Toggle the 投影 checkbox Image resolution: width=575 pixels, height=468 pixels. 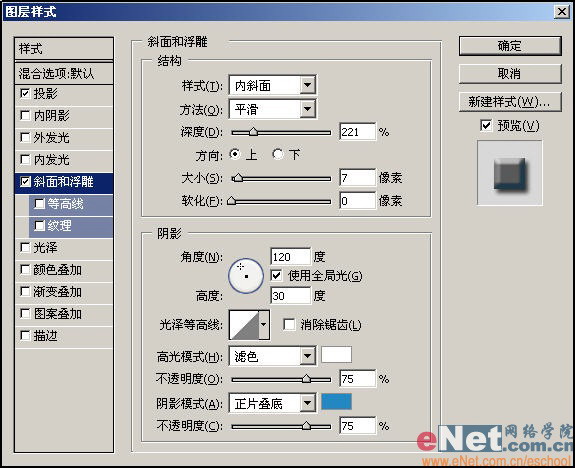click(25, 94)
